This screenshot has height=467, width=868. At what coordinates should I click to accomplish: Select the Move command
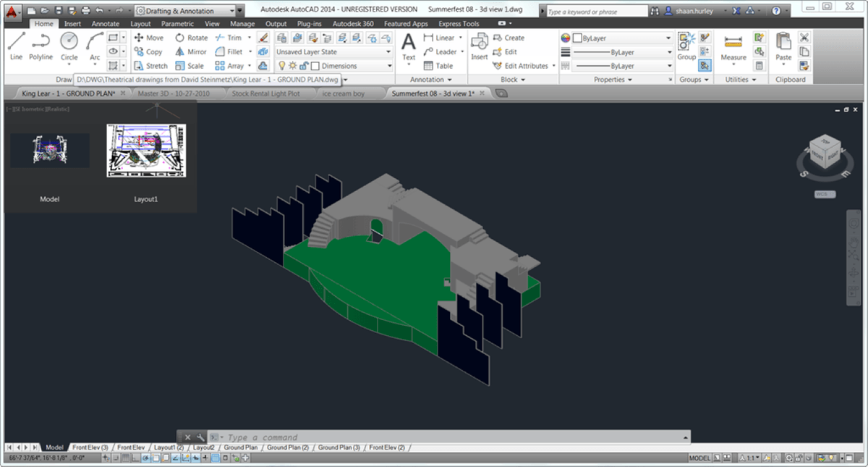pos(148,38)
